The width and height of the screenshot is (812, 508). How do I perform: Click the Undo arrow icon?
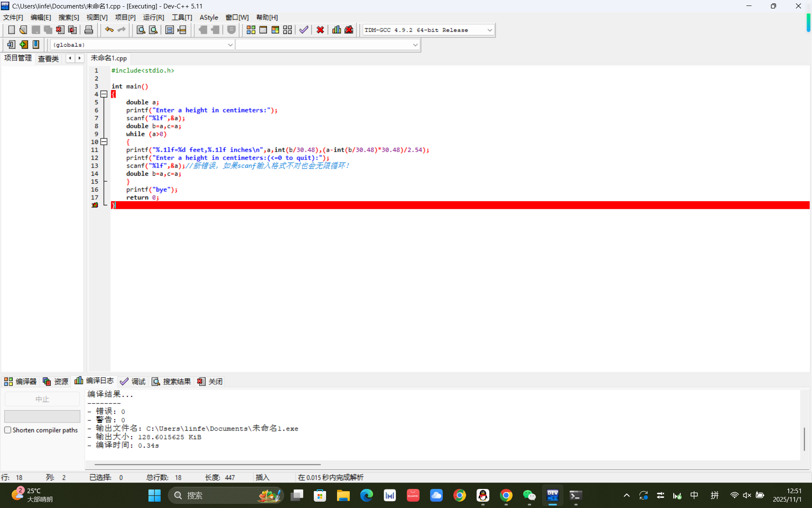[109, 30]
